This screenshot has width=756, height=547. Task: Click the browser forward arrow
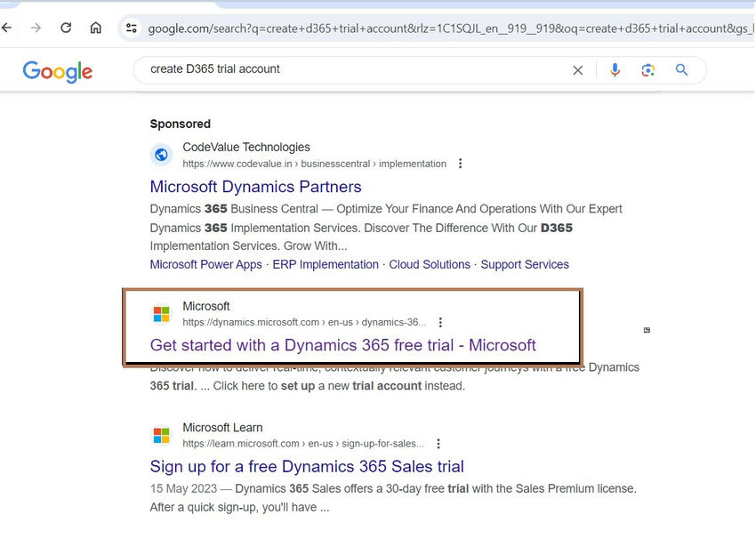pos(36,28)
